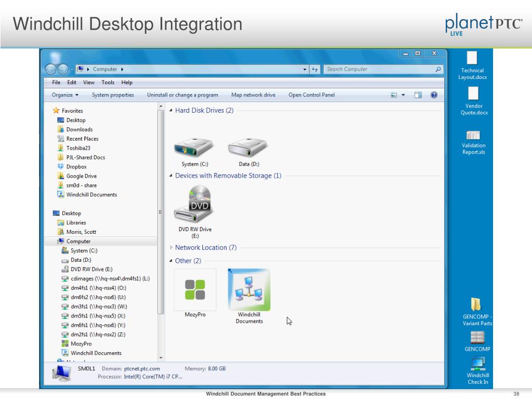The width and height of the screenshot is (532, 399).
Task: Click the navigation pane scroll up arrow
Action: pos(161,106)
